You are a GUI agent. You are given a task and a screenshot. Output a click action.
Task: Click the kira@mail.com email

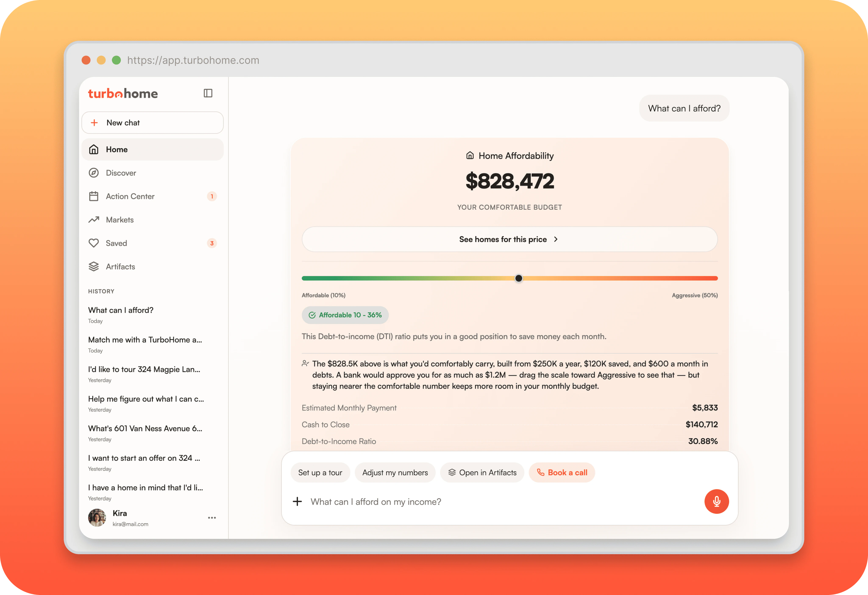tap(130, 524)
